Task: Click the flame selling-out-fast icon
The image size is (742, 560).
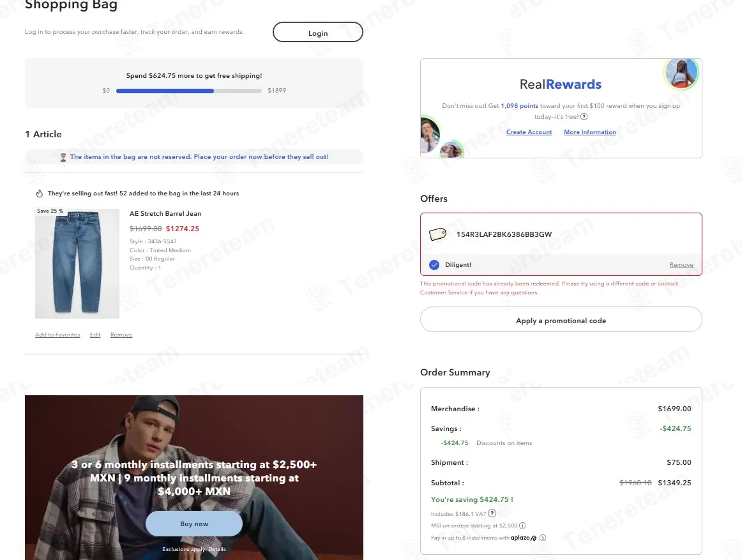Action: coord(40,193)
